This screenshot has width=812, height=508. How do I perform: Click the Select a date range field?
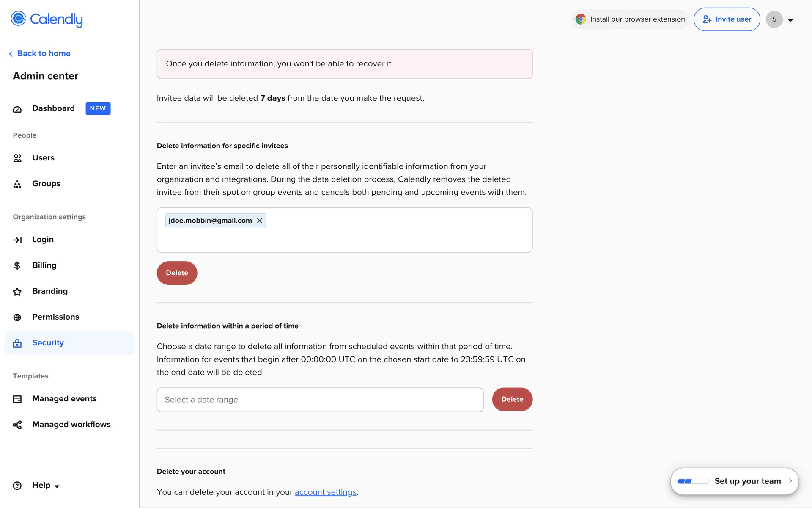tap(320, 400)
